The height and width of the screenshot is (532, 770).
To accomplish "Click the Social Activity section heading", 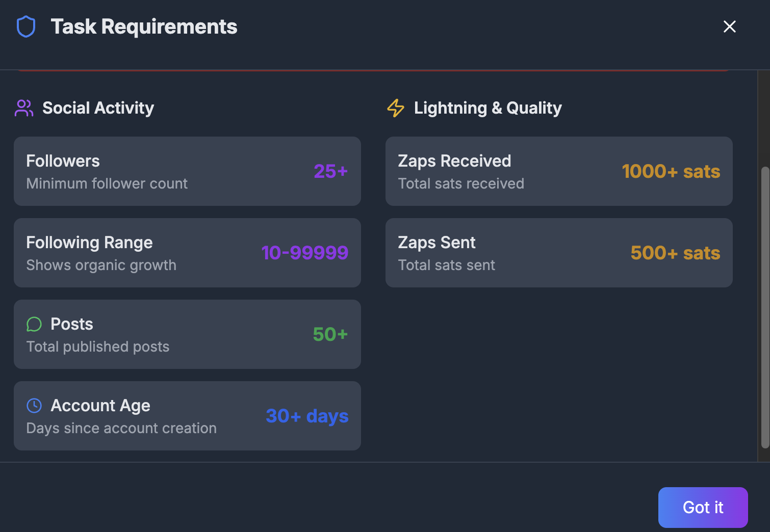I will (98, 108).
